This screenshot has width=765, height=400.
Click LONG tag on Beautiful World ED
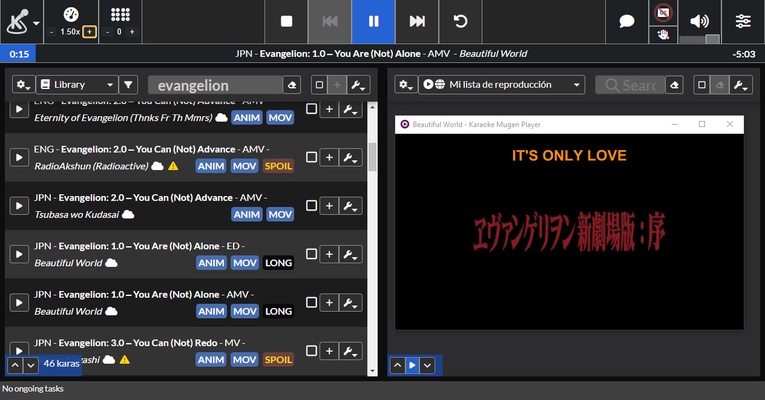(278, 263)
